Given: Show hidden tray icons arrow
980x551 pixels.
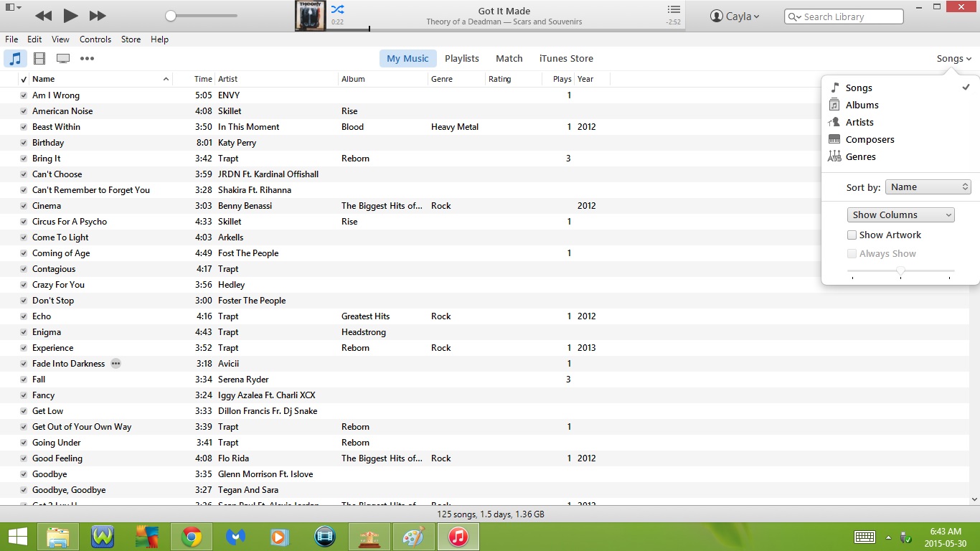Looking at the screenshot, I should click(x=888, y=537).
